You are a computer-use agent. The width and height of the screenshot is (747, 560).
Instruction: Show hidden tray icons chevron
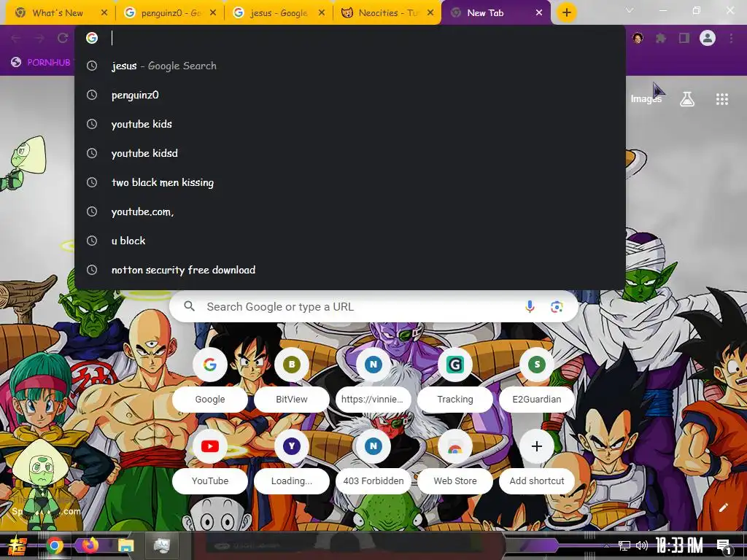click(x=606, y=545)
